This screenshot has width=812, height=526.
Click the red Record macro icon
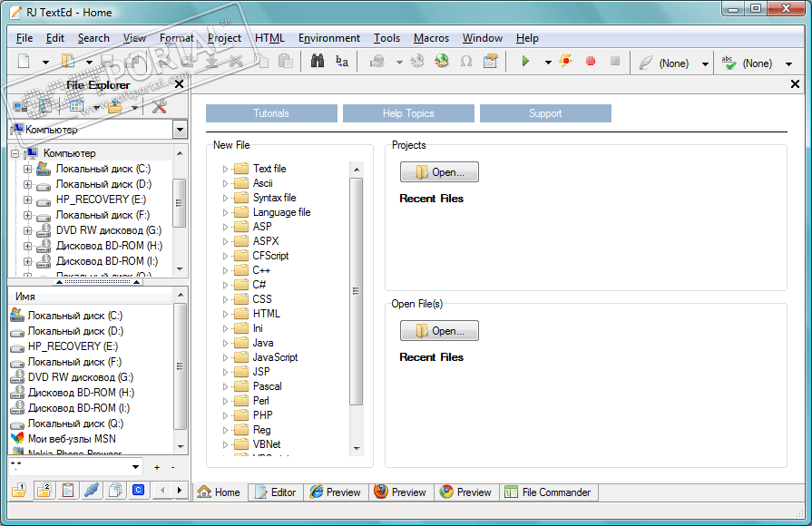click(591, 62)
